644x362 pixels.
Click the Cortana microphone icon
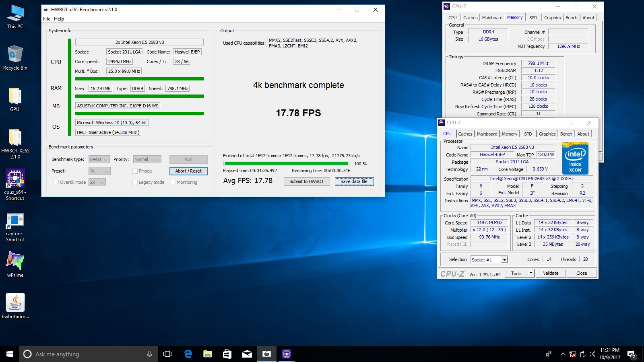(149, 354)
